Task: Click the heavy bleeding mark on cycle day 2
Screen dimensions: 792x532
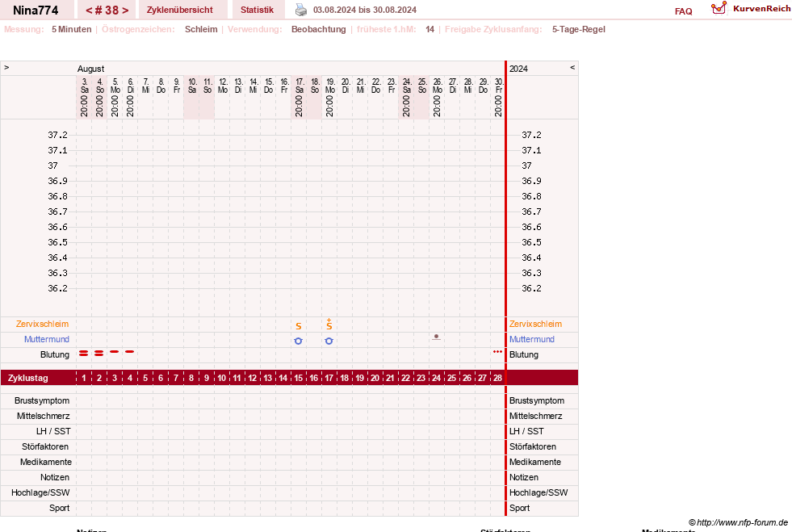Action: click(99, 353)
